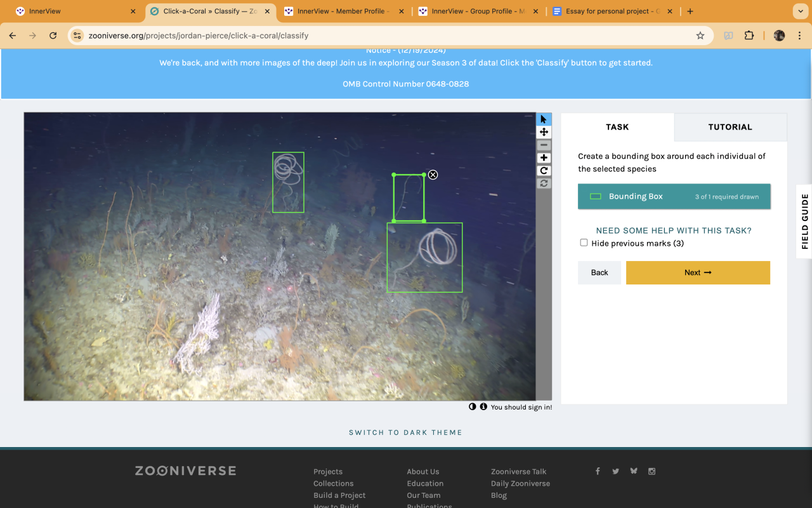Close the Essay for personal project tab
Screen dimensions: 812x508
[670, 11]
